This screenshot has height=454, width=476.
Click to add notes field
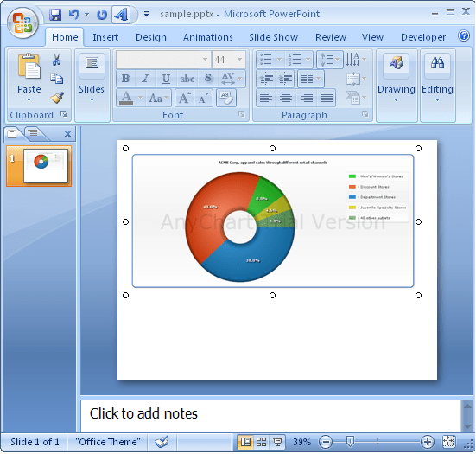(x=270, y=415)
